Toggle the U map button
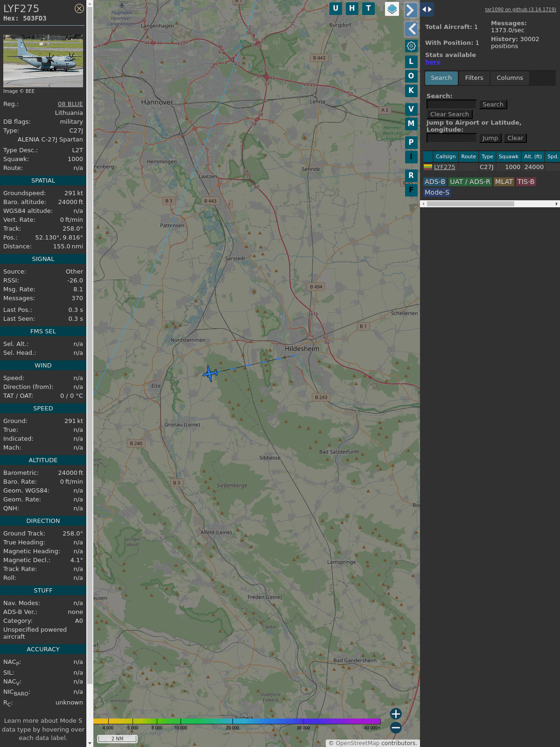This screenshot has width=560, height=747. 336,8
